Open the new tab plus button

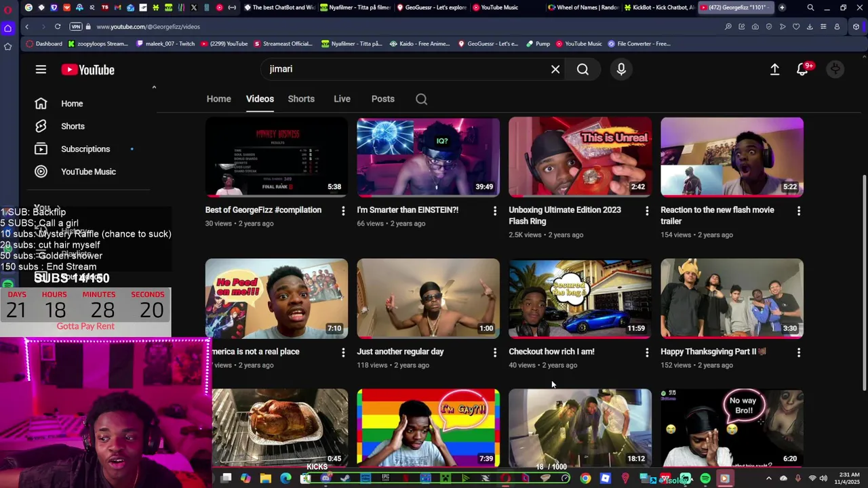[x=782, y=7]
